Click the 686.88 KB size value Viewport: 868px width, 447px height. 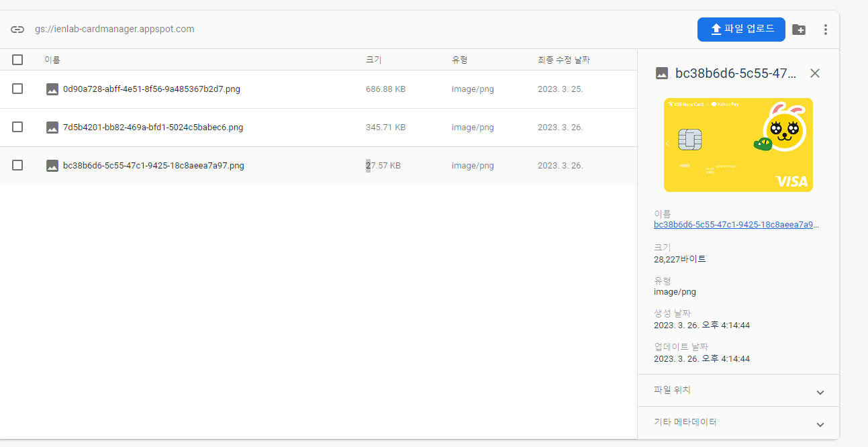click(385, 89)
